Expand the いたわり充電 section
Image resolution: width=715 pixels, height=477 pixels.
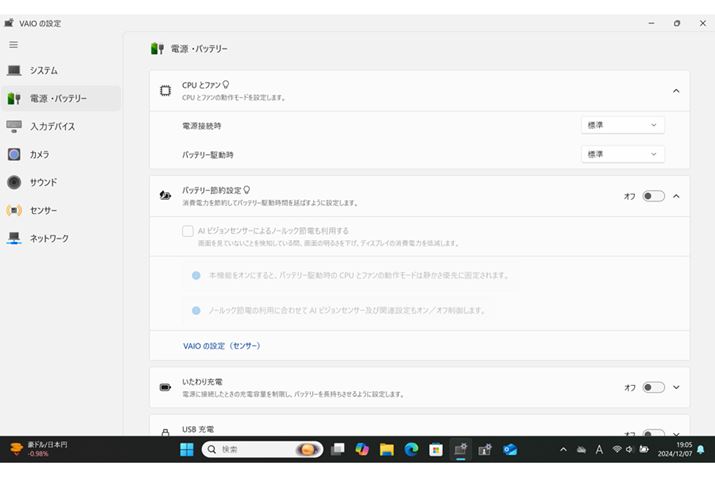click(x=676, y=387)
